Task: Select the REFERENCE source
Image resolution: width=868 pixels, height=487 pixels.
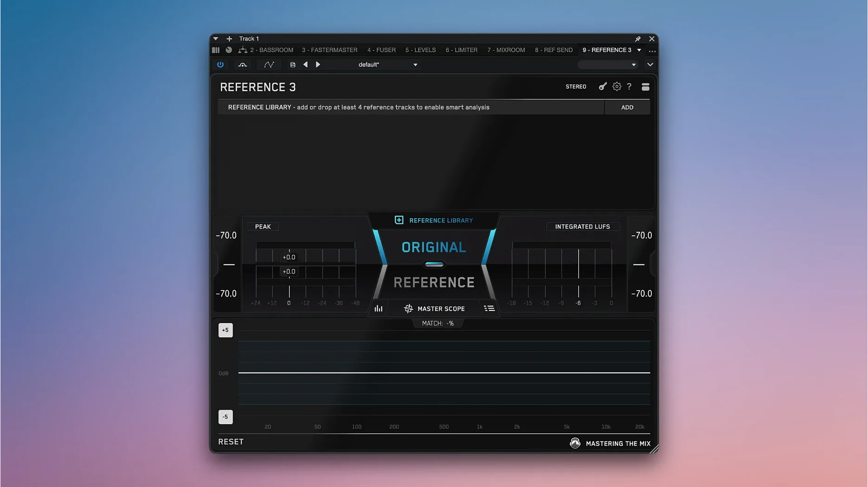Action: click(x=434, y=282)
